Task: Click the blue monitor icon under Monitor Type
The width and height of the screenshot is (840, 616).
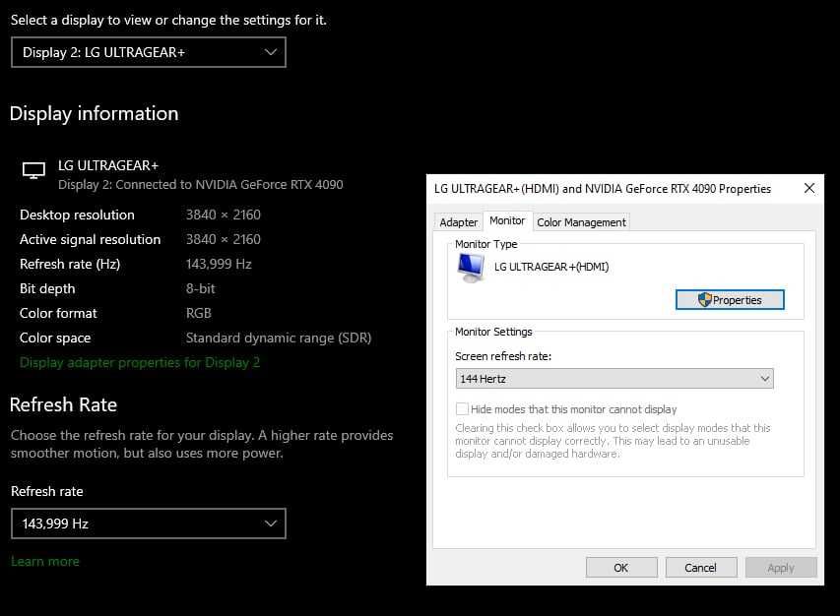Action: [x=472, y=267]
